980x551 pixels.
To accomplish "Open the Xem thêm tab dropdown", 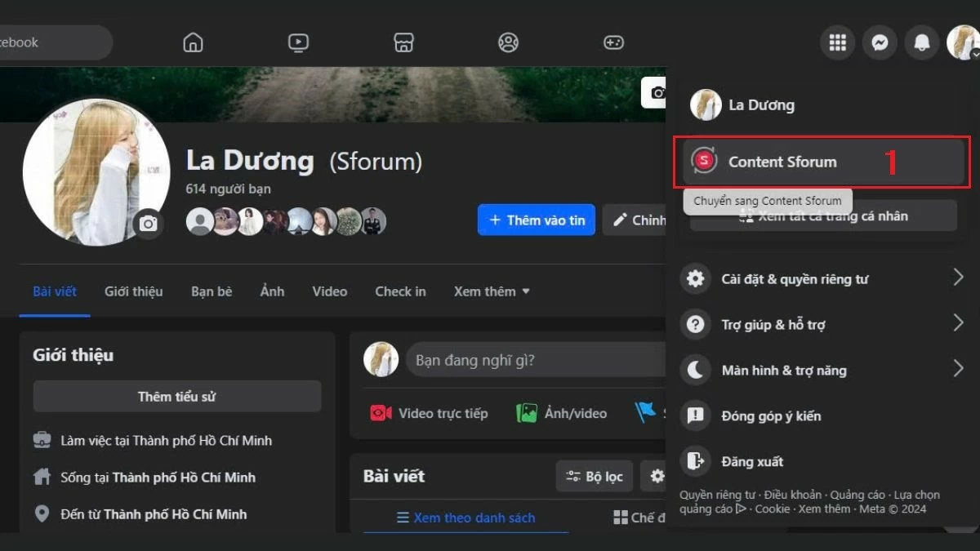I will 492,291.
